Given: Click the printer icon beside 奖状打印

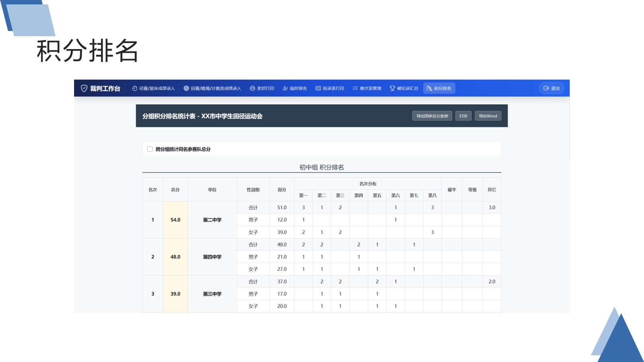Looking at the screenshot, I should click(252, 88).
